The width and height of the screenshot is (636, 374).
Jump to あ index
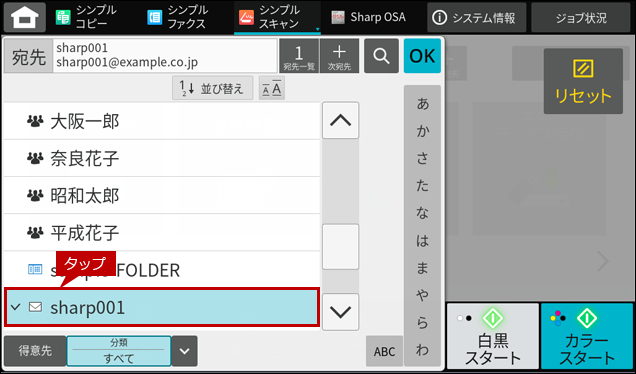pos(422,104)
